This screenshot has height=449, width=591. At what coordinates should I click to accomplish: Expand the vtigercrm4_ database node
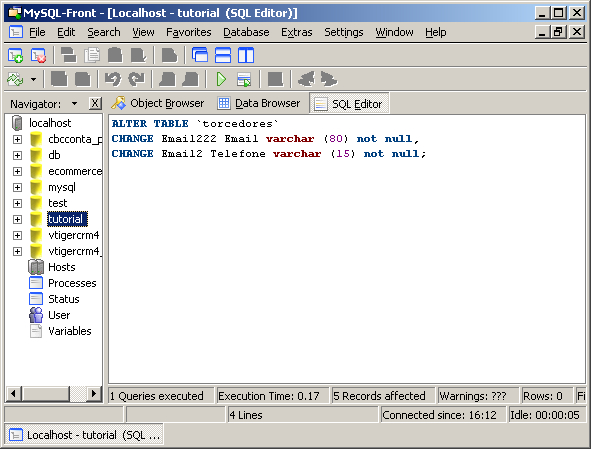click(x=17, y=251)
